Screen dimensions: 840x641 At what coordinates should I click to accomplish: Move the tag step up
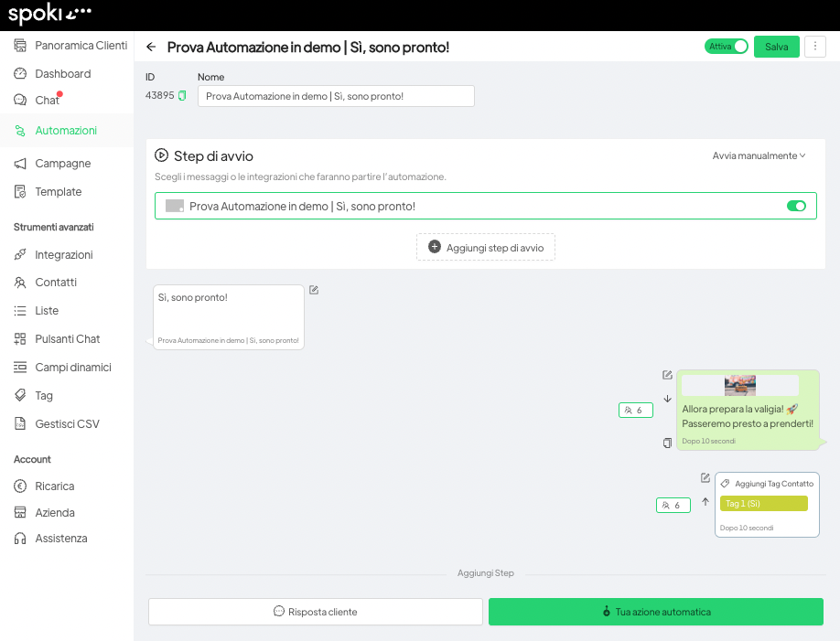[705, 501]
